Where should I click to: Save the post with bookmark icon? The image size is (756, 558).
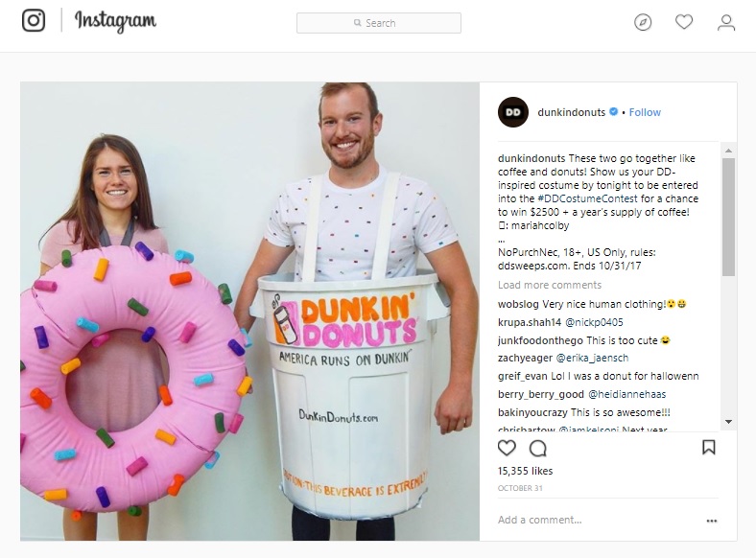pos(708,447)
